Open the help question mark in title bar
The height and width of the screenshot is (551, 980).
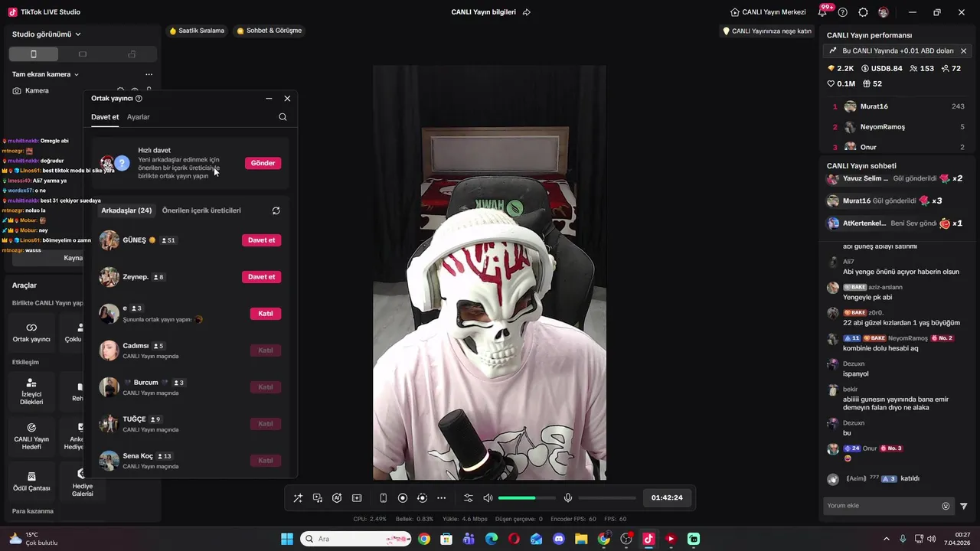pos(843,12)
